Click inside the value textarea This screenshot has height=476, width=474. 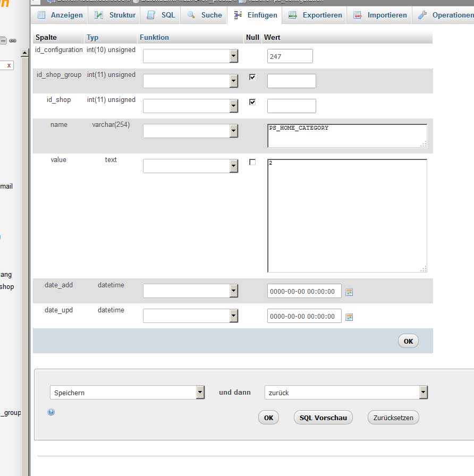click(x=348, y=216)
